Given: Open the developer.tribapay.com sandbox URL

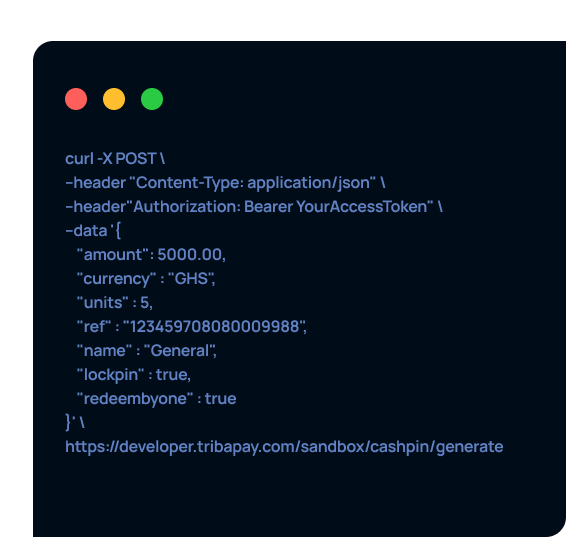Looking at the screenshot, I should (x=284, y=447).
